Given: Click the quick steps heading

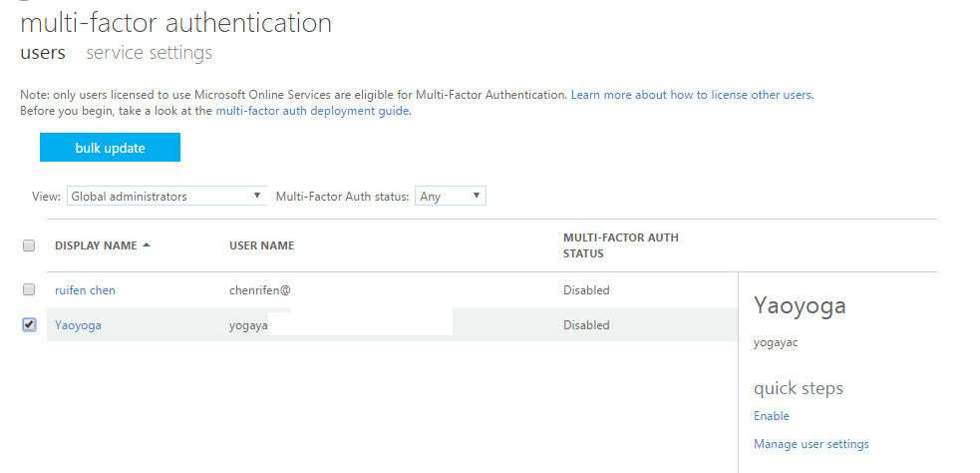Looking at the screenshot, I should pos(799,388).
